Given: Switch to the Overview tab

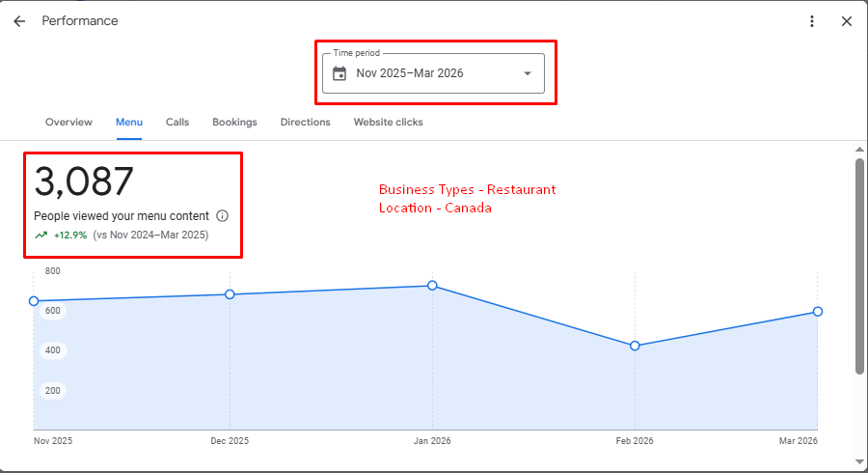Looking at the screenshot, I should (68, 123).
